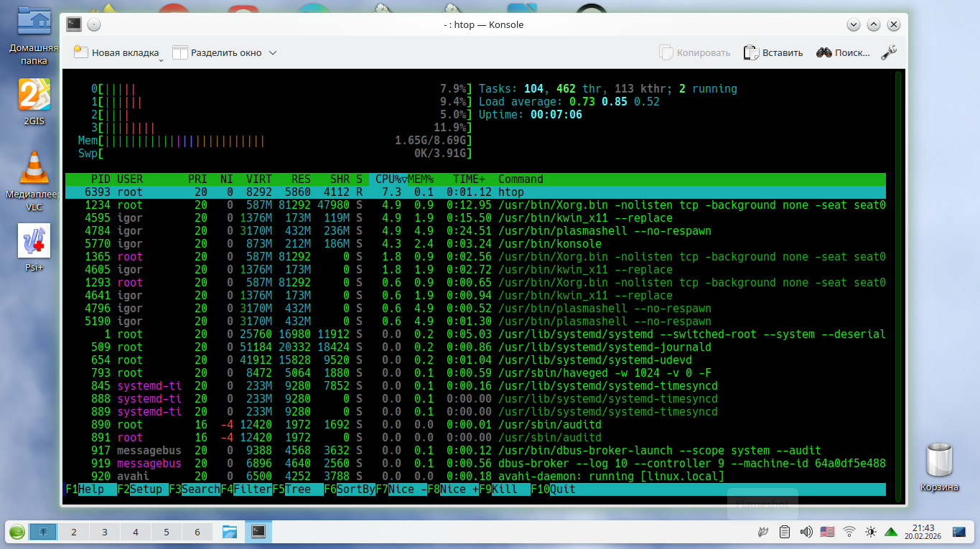980x549 pixels.
Task: Click F9 Kill in htop footer
Action: coord(505,489)
